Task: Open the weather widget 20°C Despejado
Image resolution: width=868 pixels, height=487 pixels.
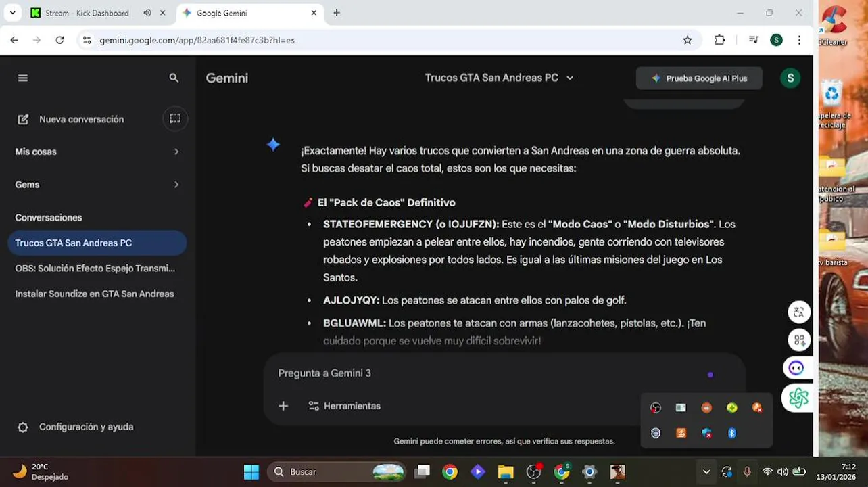Action: pos(42,471)
